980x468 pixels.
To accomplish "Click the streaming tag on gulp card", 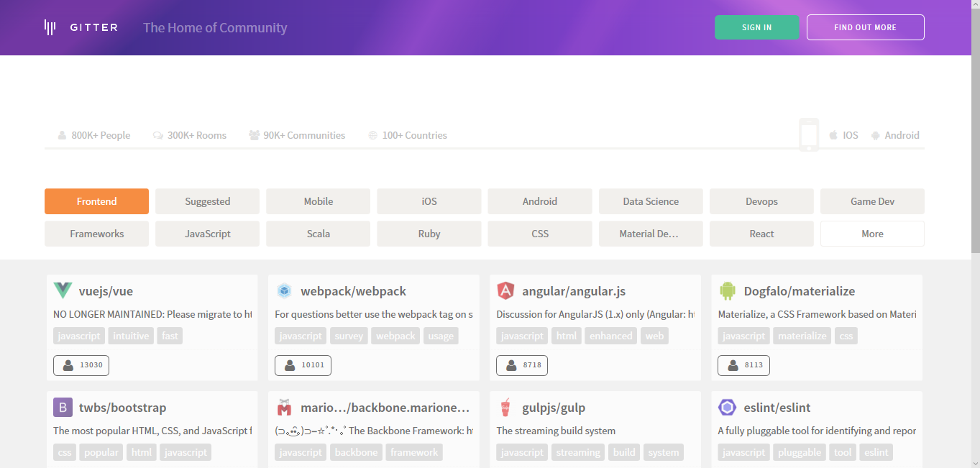I will pos(578,452).
